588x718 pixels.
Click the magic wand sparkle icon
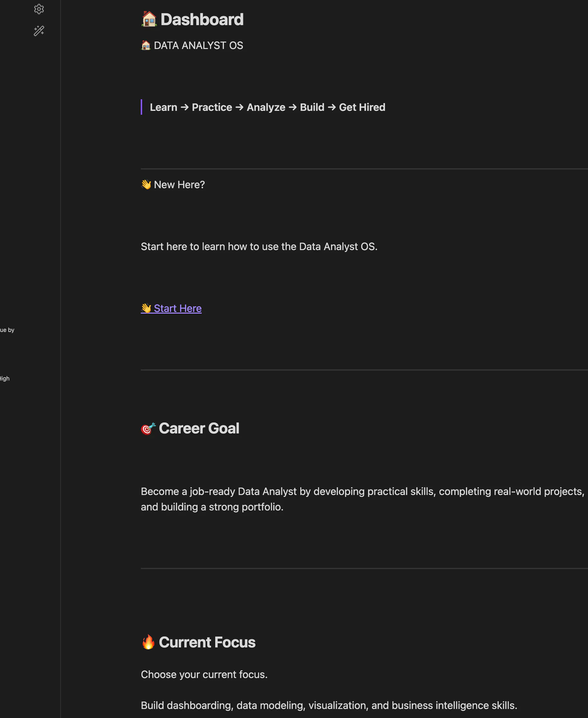39,31
